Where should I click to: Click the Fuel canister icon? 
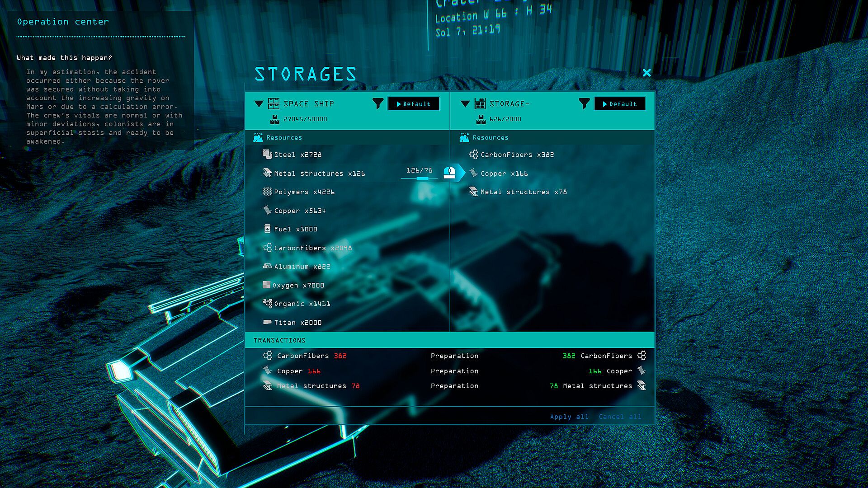click(x=267, y=229)
